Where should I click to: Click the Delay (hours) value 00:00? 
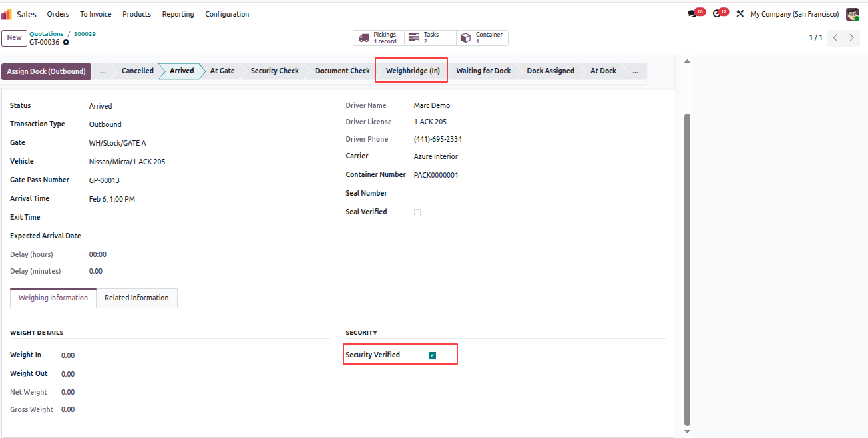tap(98, 255)
